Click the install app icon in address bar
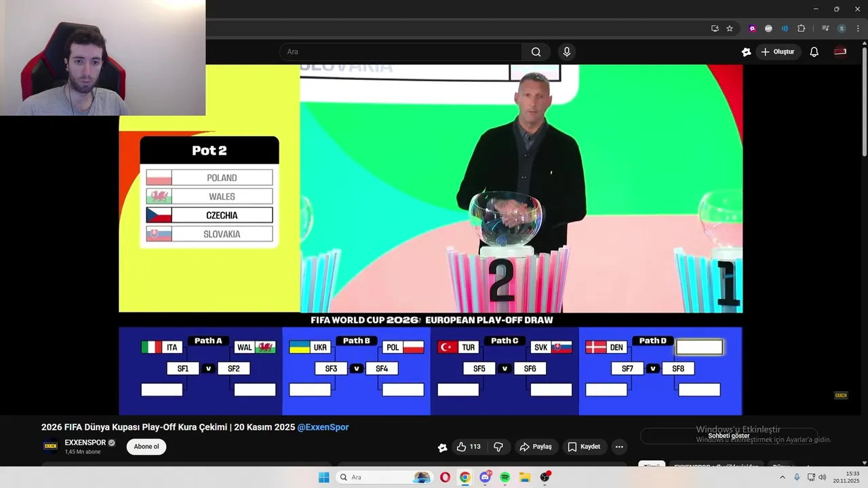Viewport: 868px width, 488px height. 715,28
